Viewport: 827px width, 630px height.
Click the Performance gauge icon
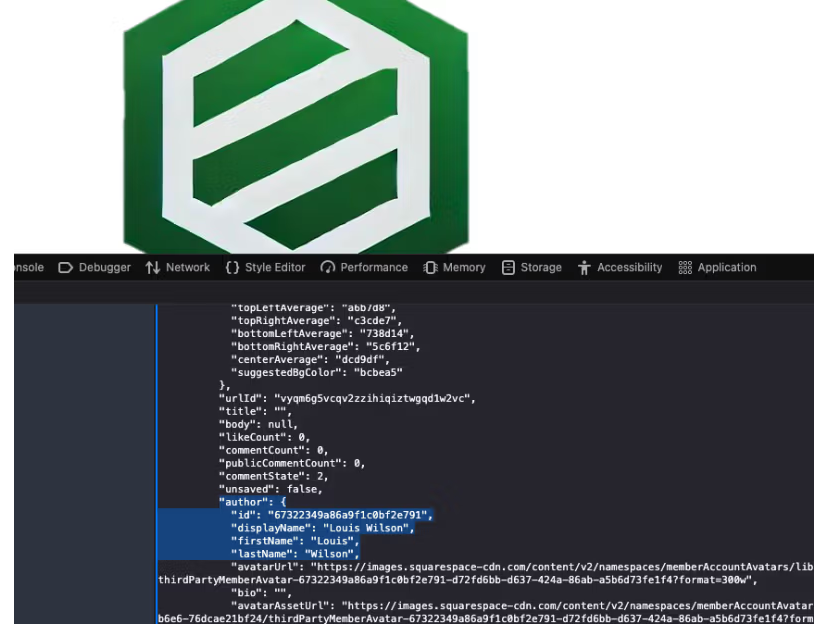coord(327,268)
